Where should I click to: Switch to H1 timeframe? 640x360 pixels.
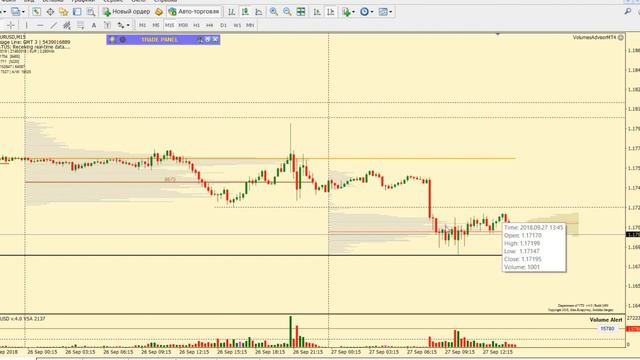[197, 25]
